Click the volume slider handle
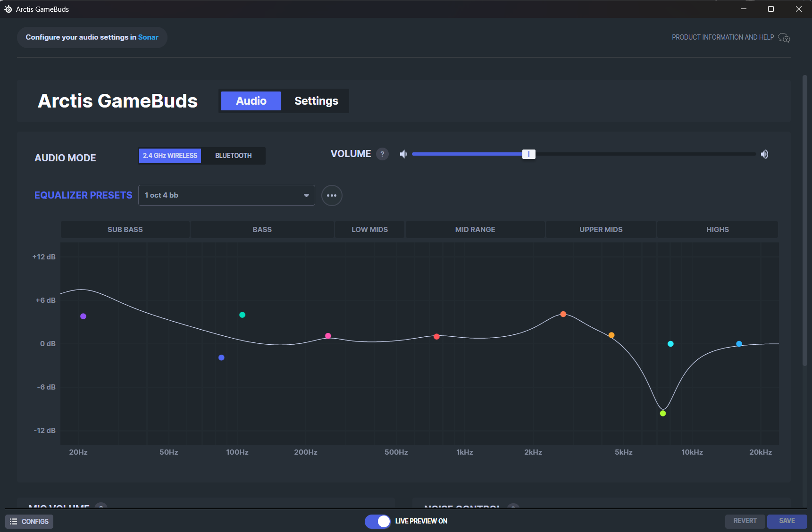Screen dimensions: 812x532 529,154
